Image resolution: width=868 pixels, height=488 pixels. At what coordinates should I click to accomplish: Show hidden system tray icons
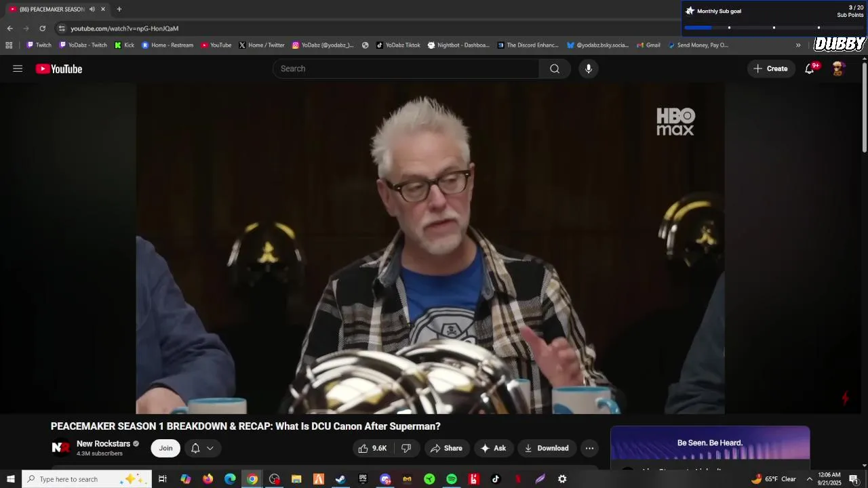(809, 479)
